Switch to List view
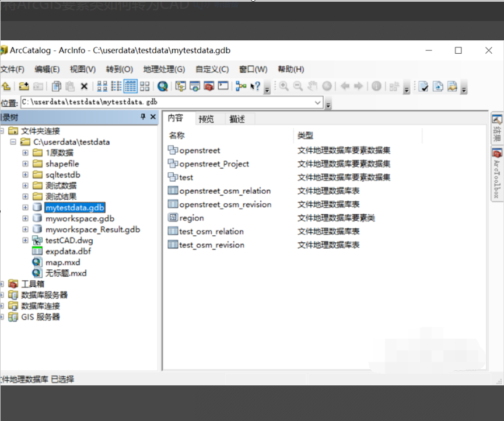The height and width of the screenshot is (421, 504). pos(116,86)
